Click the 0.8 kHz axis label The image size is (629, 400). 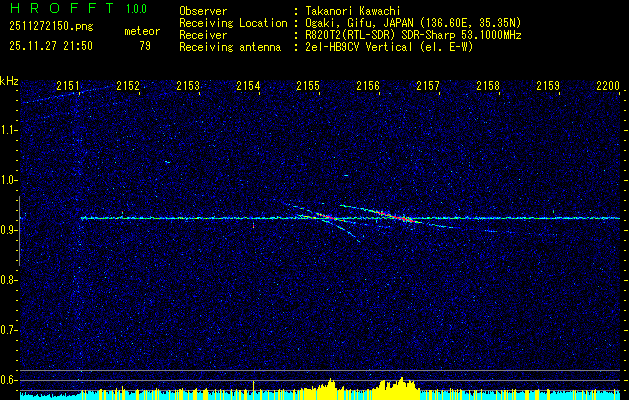coord(9,280)
